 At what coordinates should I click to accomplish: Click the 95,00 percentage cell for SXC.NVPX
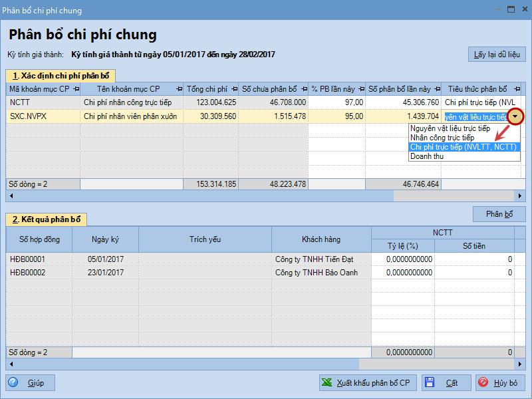[338, 116]
